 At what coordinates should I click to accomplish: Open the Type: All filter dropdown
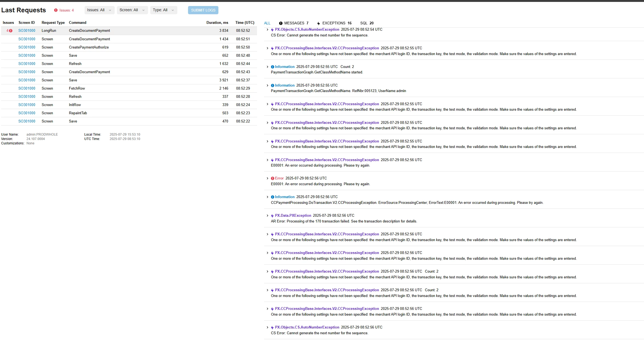click(163, 10)
